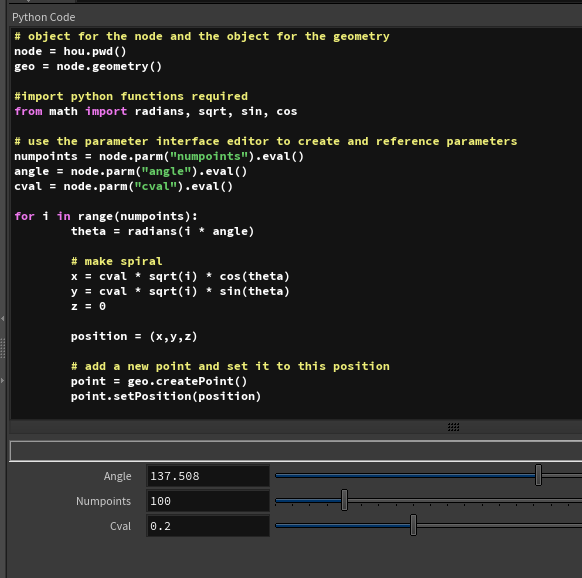Click the line 'position = (x,y,z)'

point(134,336)
